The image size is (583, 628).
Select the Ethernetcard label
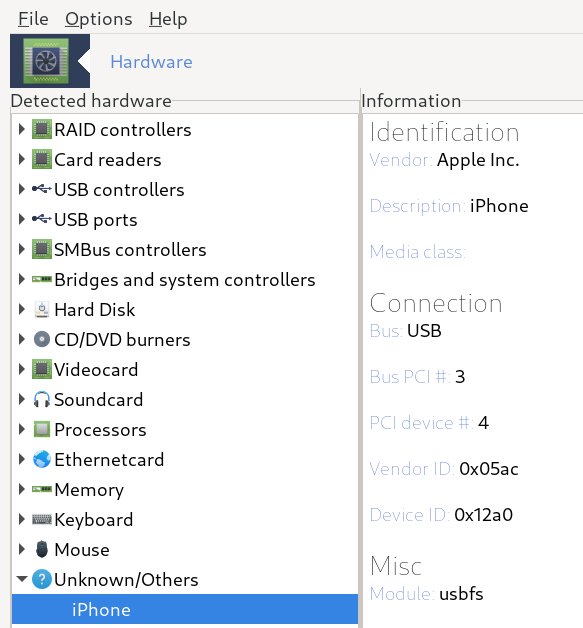(109, 460)
